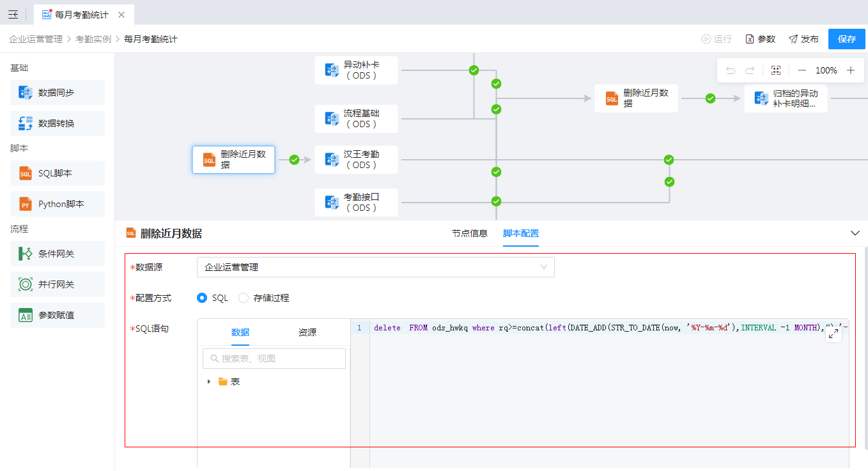Zoom in the canvas with plus button
Viewport: 868px width, 471px height.
(x=851, y=70)
